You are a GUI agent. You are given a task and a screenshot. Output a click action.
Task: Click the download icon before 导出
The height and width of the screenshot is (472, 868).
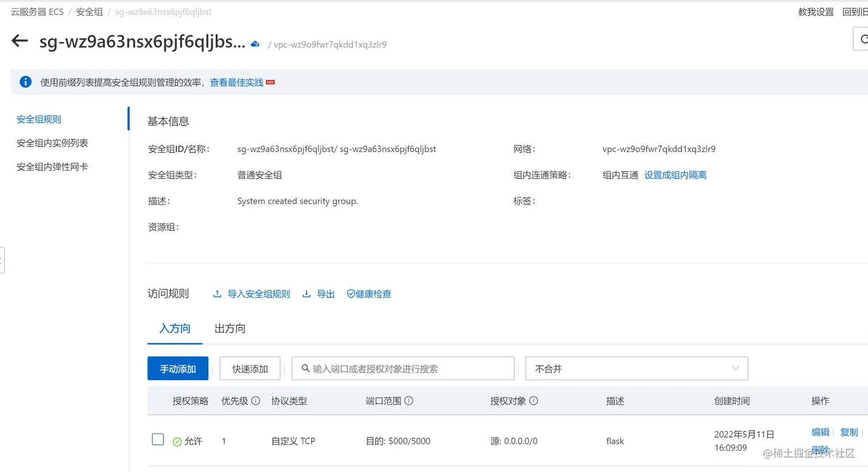pyautogui.click(x=307, y=293)
